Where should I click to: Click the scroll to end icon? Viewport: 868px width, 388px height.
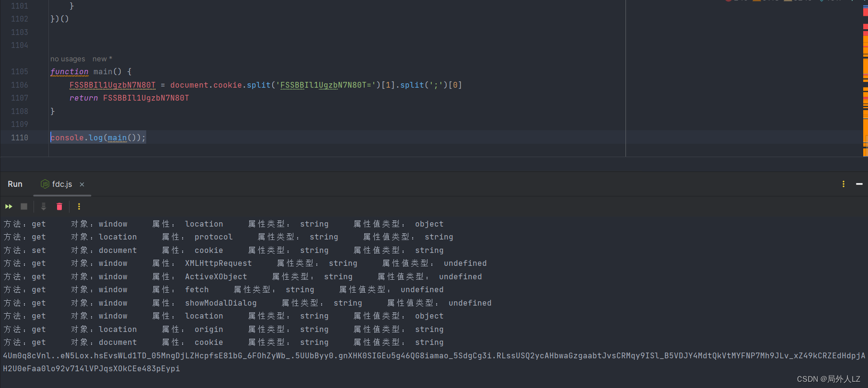click(x=44, y=206)
